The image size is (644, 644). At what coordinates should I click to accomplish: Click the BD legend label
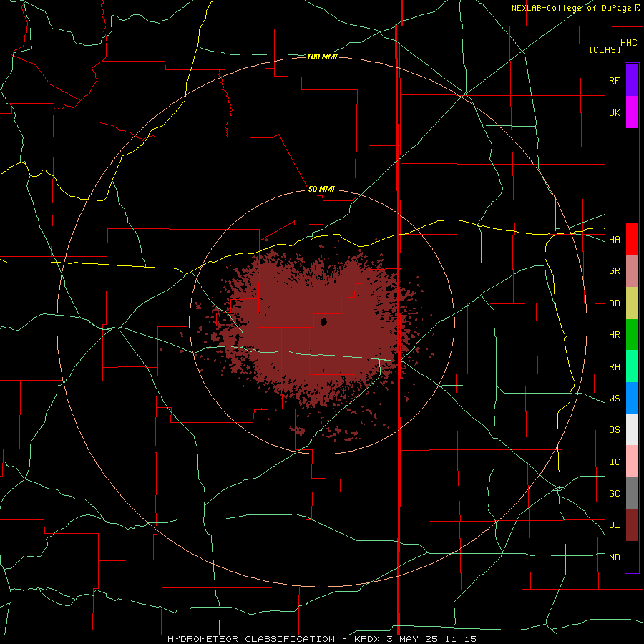click(x=614, y=303)
